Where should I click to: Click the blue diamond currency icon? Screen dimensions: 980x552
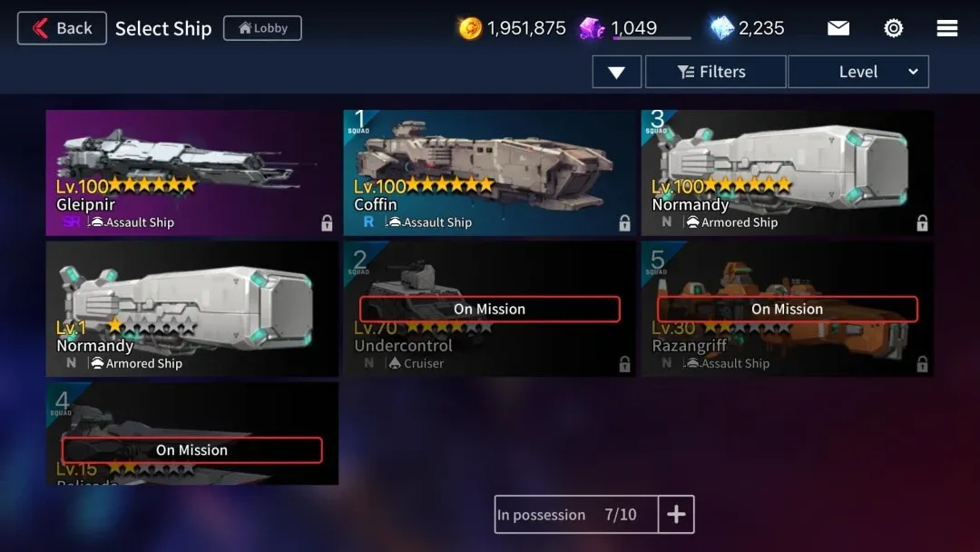[722, 28]
